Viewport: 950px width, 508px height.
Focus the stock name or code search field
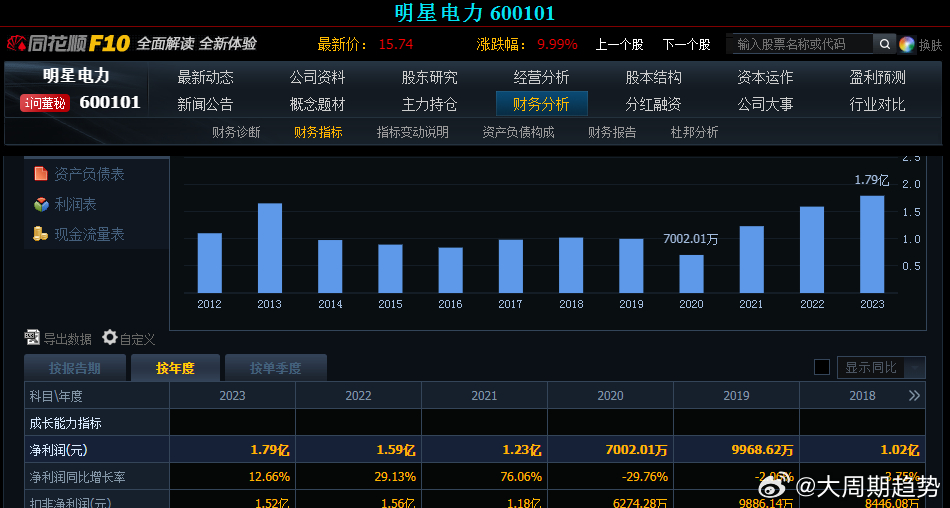801,44
